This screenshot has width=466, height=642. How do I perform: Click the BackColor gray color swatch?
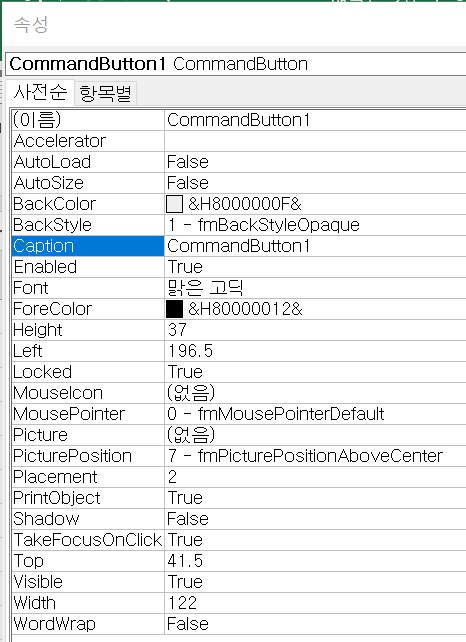[174, 204]
